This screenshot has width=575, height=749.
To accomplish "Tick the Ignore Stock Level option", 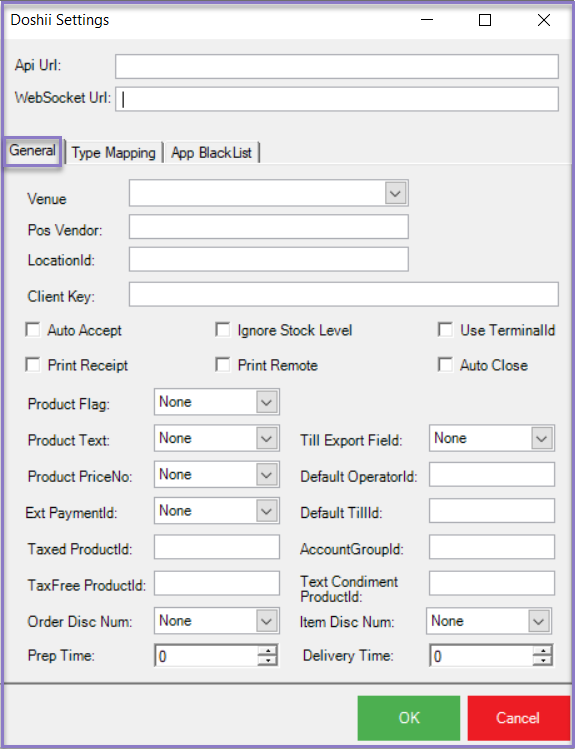I will click(223, 330).
